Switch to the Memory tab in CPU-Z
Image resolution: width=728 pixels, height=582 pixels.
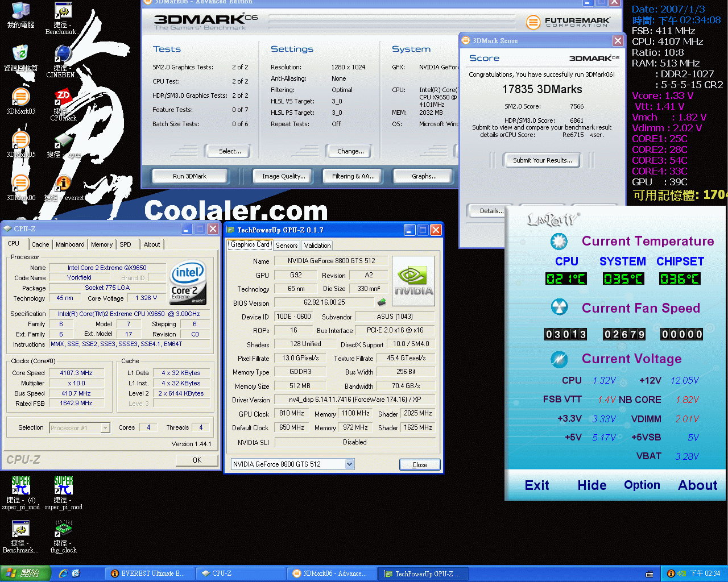tap(102, 244)
